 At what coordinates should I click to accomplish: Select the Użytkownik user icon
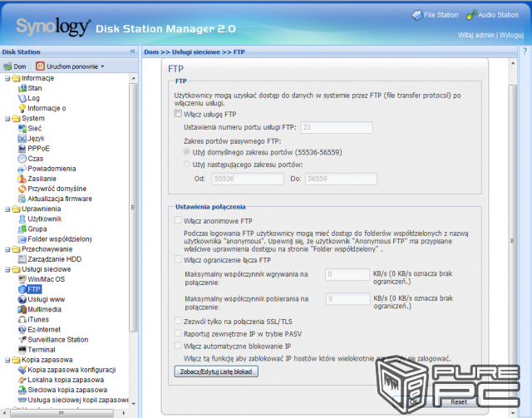click(x=22, y=219)
